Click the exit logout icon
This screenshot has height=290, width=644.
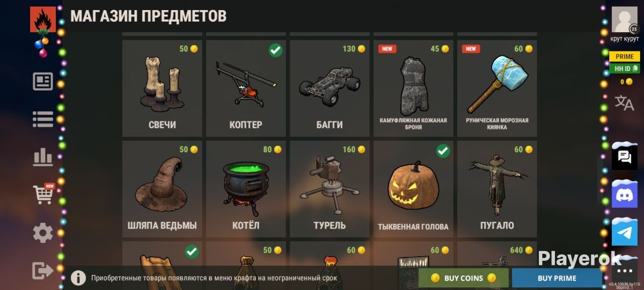tap(43, 270)
